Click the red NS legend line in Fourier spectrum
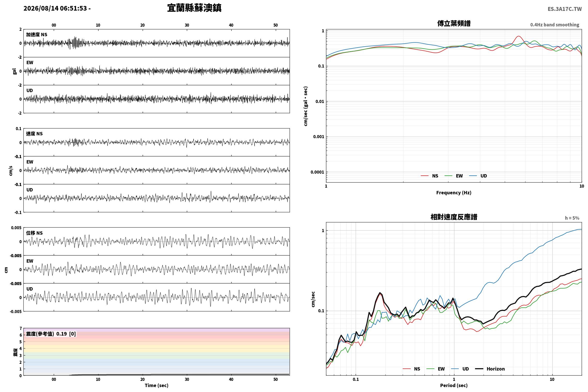 point(425,176)
